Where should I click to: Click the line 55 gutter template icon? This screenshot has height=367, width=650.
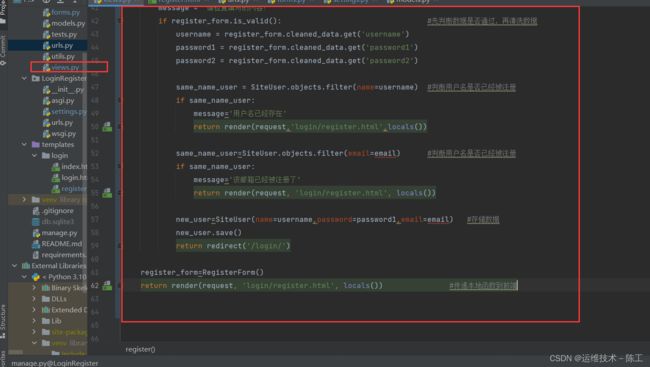point(107,192)
